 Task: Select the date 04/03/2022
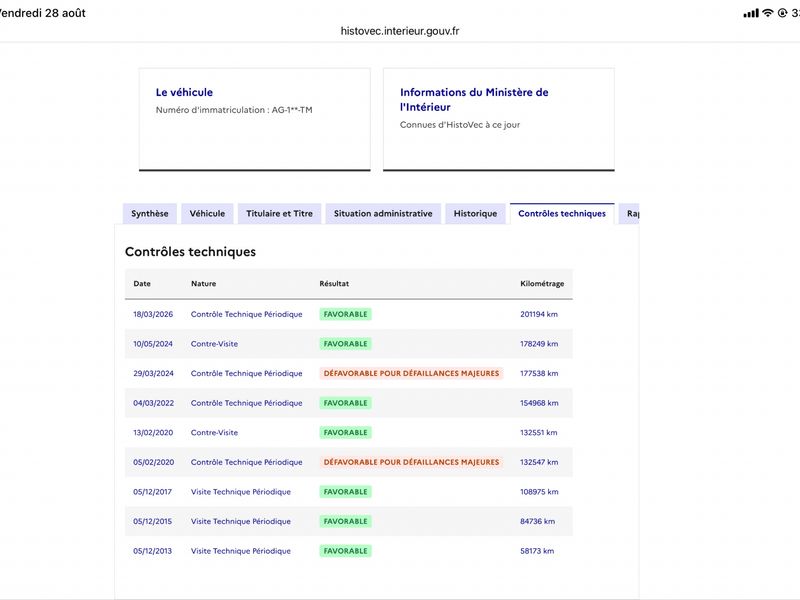153,403
